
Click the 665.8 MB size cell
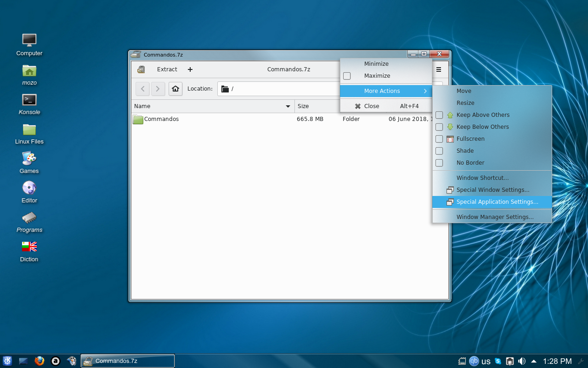(x=310, y=119)
